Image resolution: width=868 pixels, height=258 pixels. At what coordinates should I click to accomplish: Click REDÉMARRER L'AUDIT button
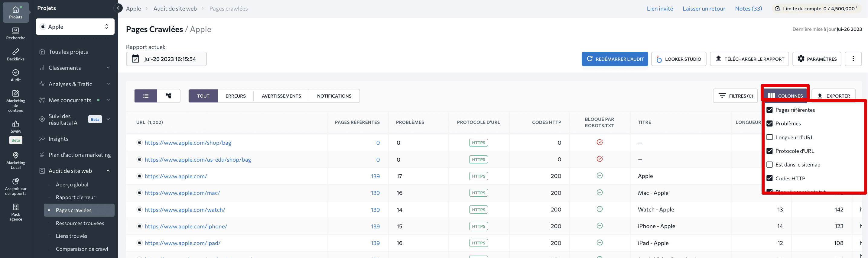pyautogui.click(x=615, y=59)
